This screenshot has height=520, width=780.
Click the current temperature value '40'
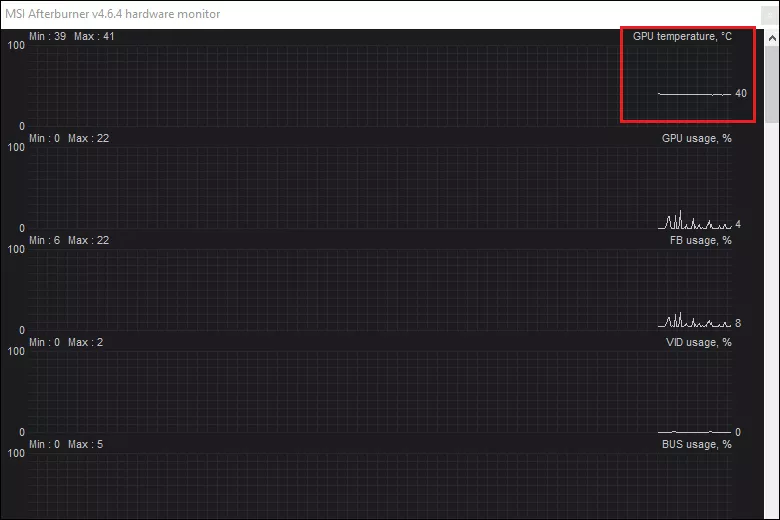click(x=741, y=94)
